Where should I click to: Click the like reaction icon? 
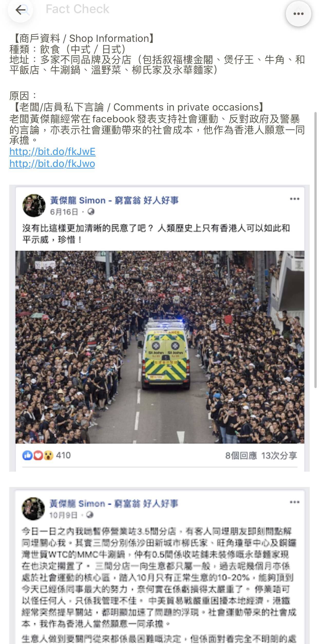point(27,455)
